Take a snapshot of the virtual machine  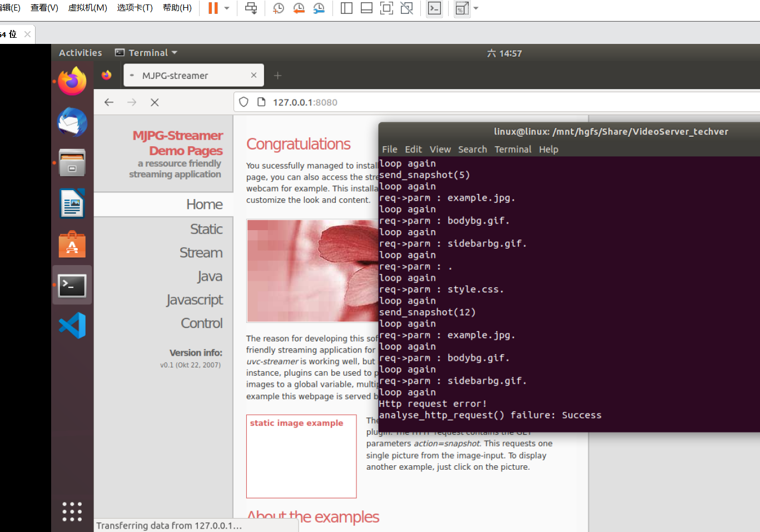[x=279, y=8]
